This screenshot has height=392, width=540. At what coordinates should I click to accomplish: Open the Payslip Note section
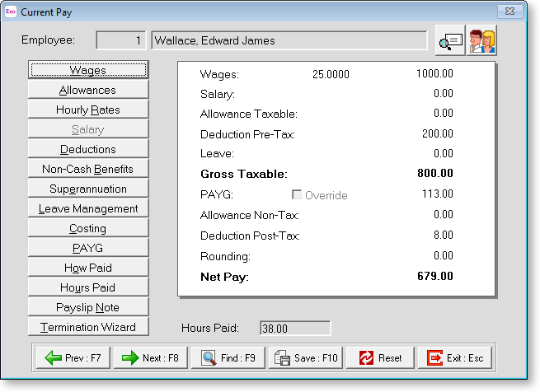point(88,307)
